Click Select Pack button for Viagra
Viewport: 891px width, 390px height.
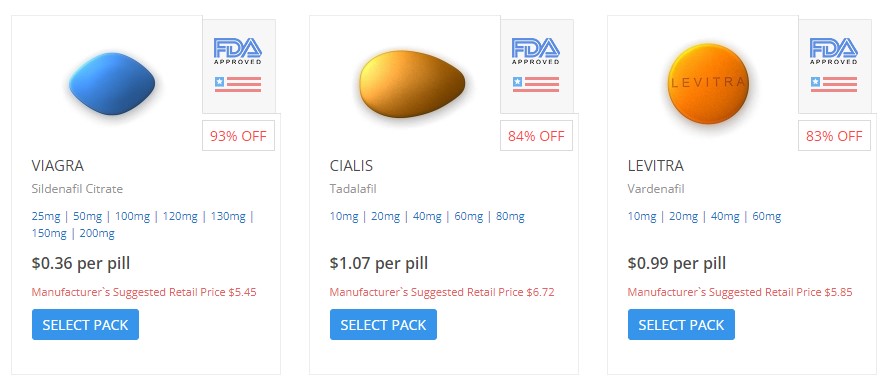(x=85, y=325)
